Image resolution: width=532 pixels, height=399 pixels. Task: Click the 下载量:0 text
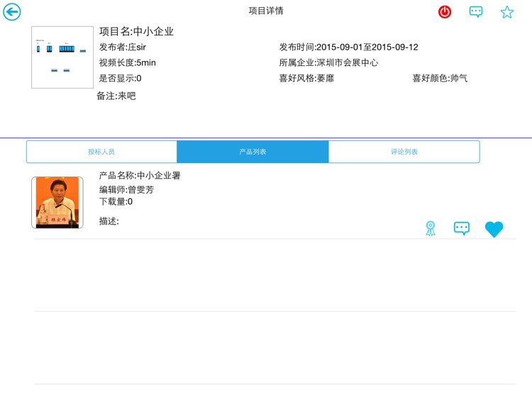coord(116,202)
